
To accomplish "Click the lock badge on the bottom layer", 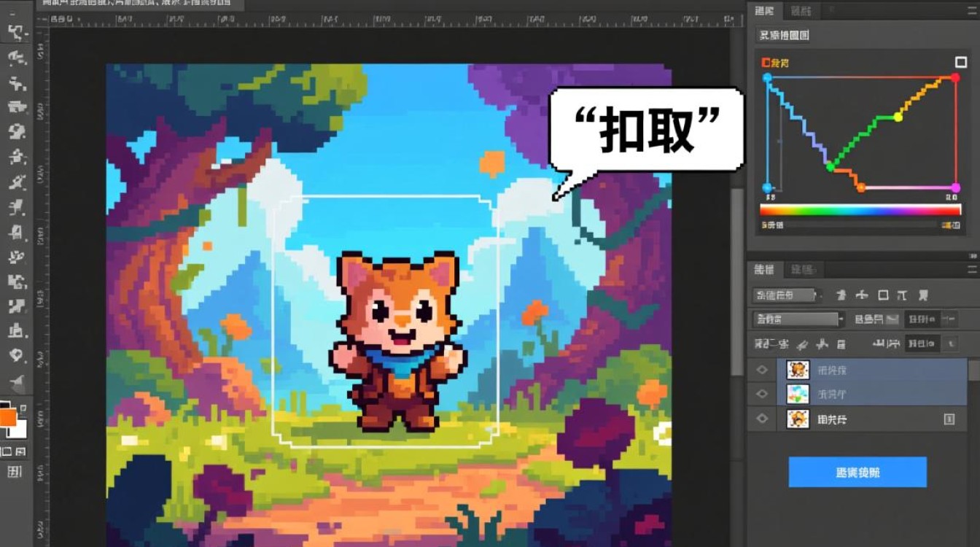I will (949, 419).
